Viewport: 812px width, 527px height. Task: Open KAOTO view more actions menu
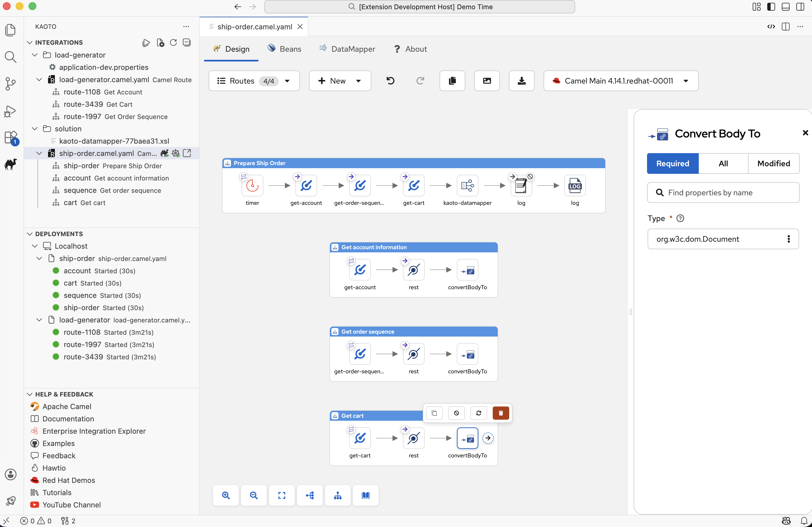point(186,27)
